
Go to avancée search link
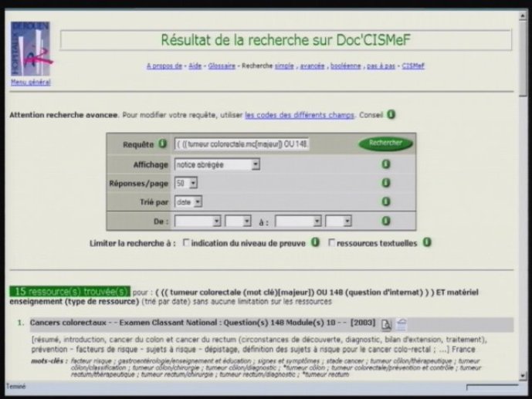coord(312,66)
